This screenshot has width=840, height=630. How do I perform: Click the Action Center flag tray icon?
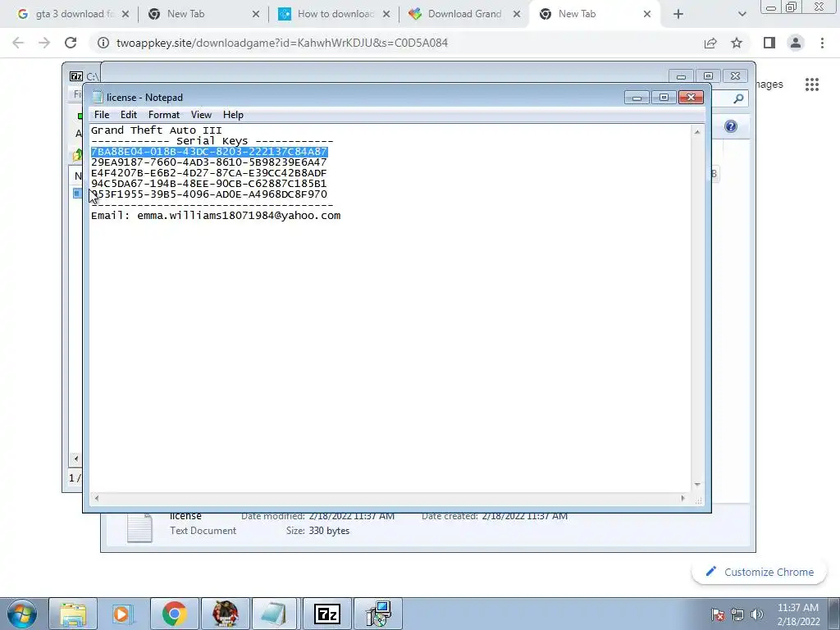point(718,614)
